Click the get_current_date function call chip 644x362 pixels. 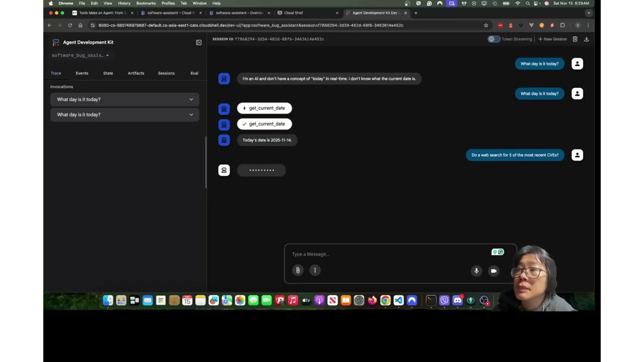264,108
